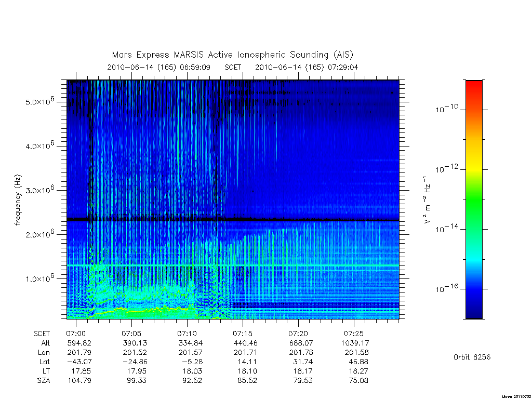Click the altitude value 594.82
This screenshot has height=399, width=532.
(x=79, y=343)
